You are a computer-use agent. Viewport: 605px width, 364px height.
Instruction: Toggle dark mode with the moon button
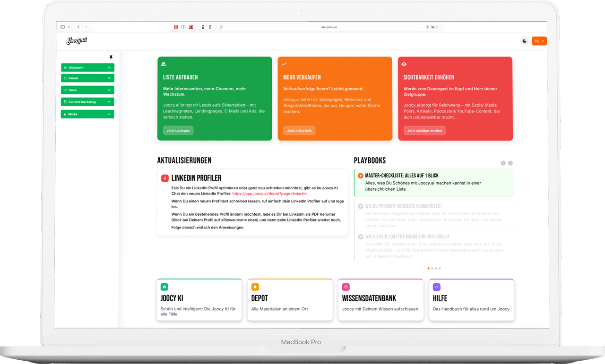[524, 41]
